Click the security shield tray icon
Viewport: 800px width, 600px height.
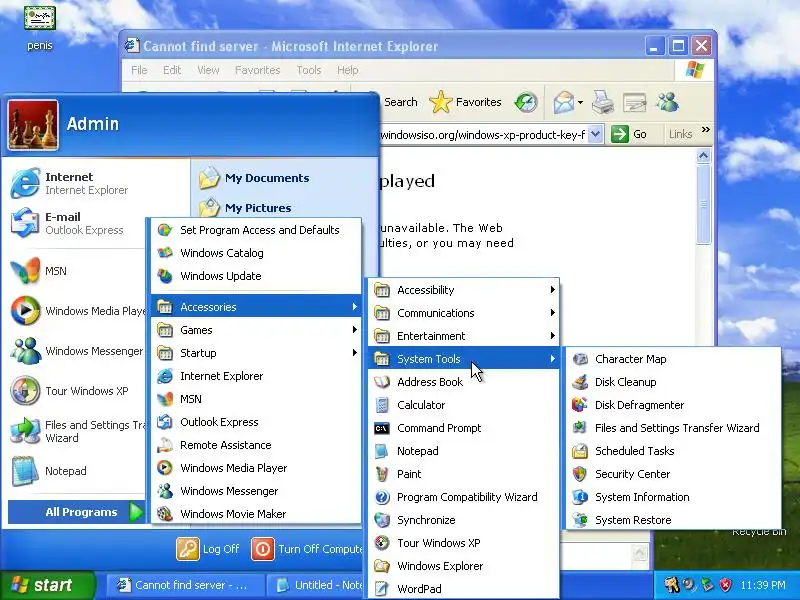click(x=725, y=585)
